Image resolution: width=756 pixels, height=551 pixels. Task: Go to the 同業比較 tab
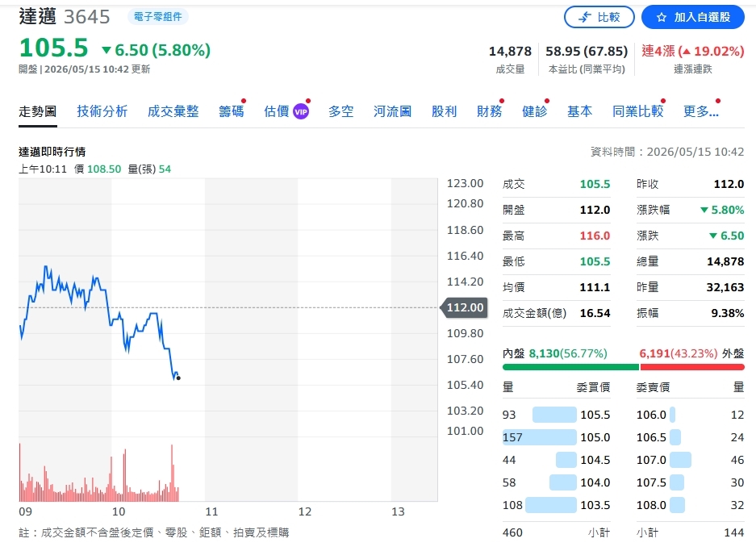(638, 111)
